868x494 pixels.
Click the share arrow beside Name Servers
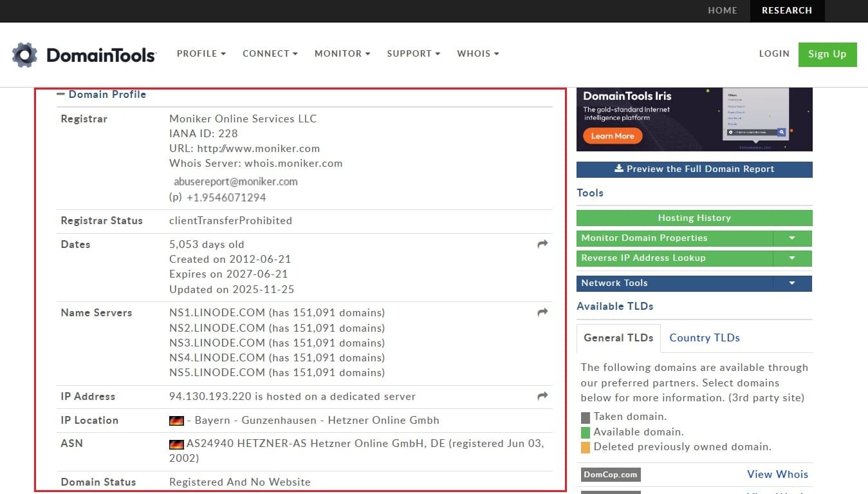click(542, 312)
